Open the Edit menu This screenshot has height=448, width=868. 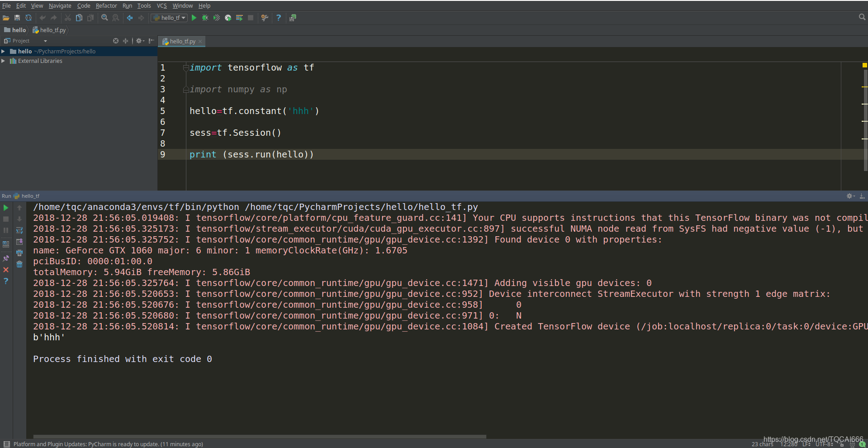tap(21, 5)
